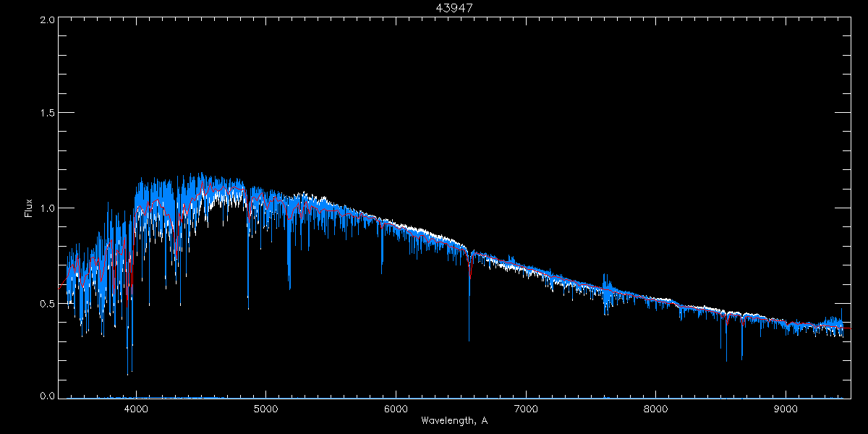
Task: Click the 1.5 flux tick label
Action: [48, 114]
